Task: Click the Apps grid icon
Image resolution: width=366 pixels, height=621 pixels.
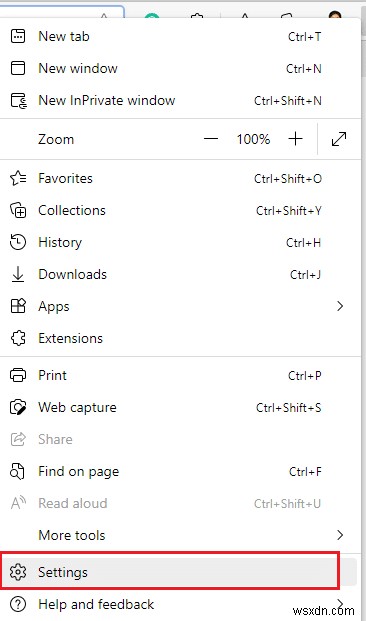Action: pos(18,306)
